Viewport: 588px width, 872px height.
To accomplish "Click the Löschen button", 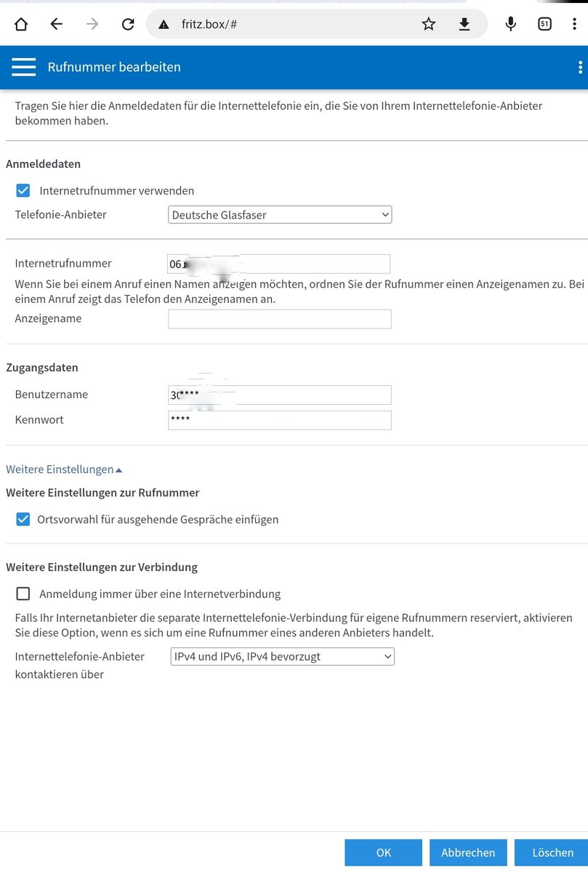I will pos(553,852).
